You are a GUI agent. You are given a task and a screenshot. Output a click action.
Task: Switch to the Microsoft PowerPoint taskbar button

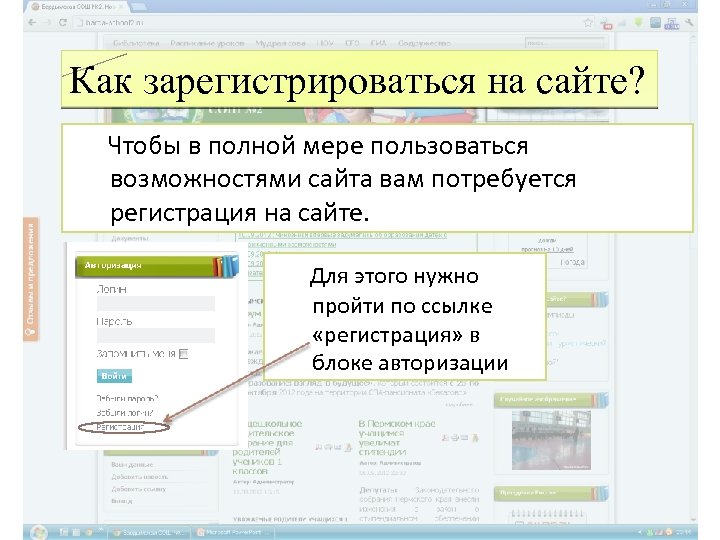[233, 533]
